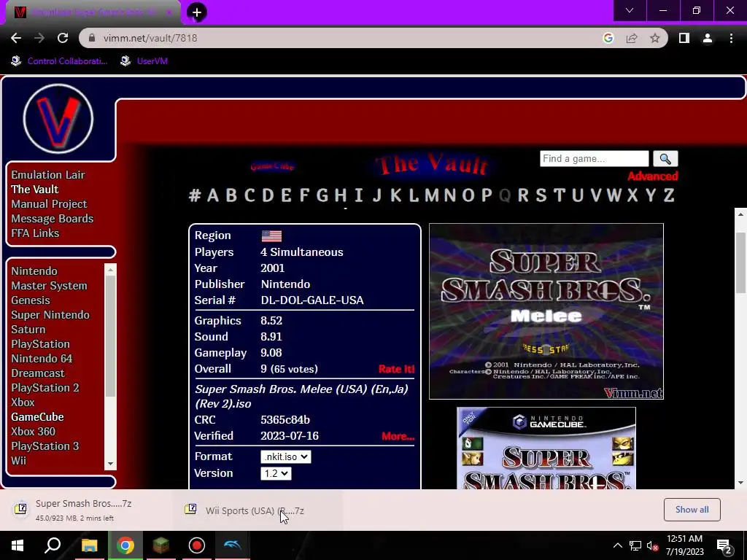Viewport: 747px width, 560px height.
Task: Open Emulation Lair menu item
Action: point(48,175)
